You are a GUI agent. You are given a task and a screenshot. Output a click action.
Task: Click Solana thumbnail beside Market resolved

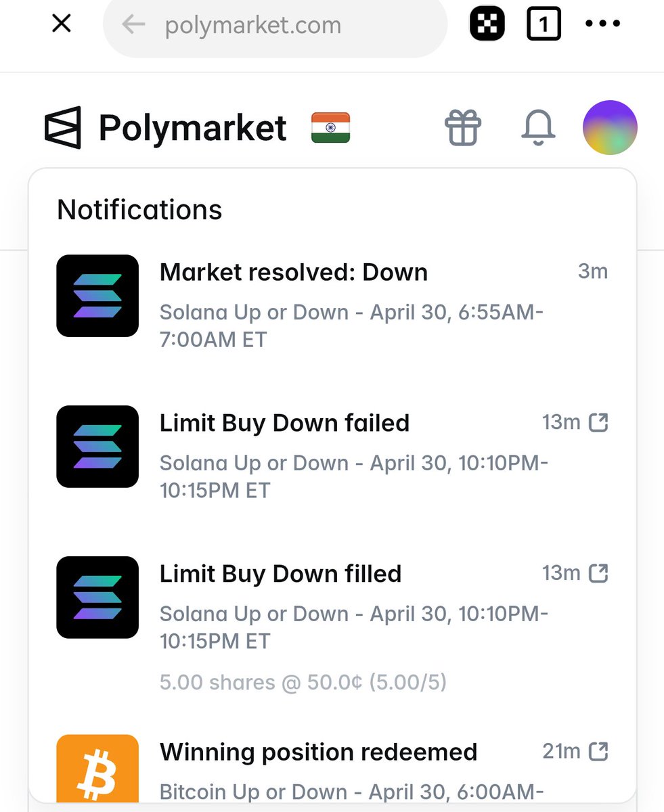[x=97, y=296]
